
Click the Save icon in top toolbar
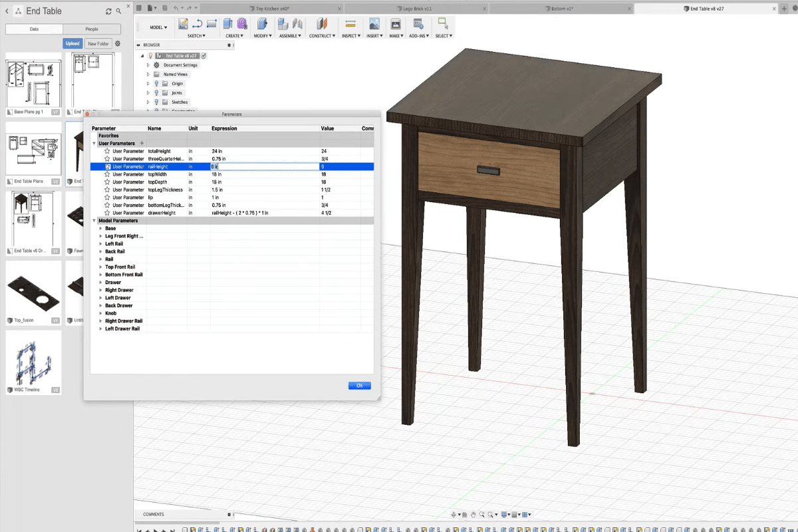[165, 8]
